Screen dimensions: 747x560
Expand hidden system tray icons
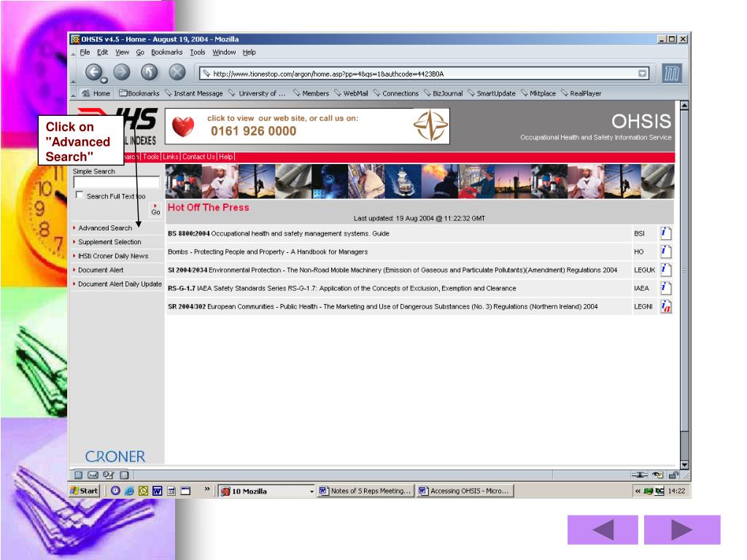click(x=638, y=491)
